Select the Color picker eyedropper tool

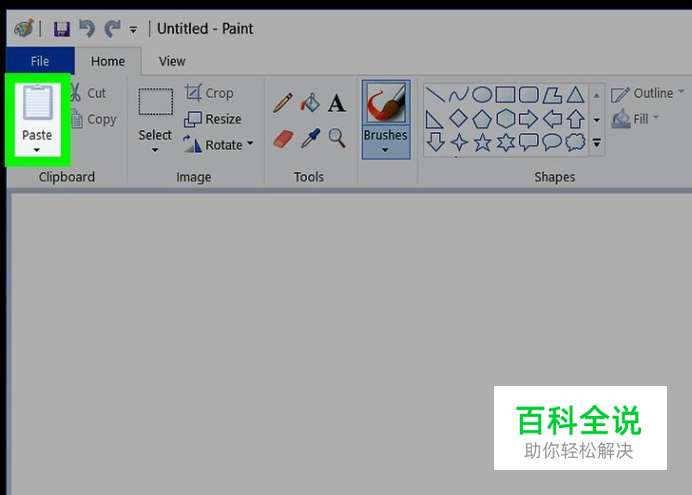point(310,139)
